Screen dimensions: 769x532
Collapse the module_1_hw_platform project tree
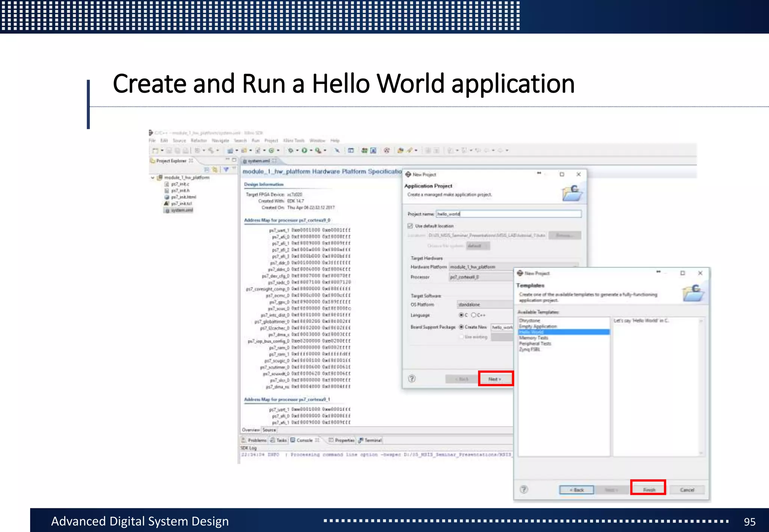(x=152, y=177)
